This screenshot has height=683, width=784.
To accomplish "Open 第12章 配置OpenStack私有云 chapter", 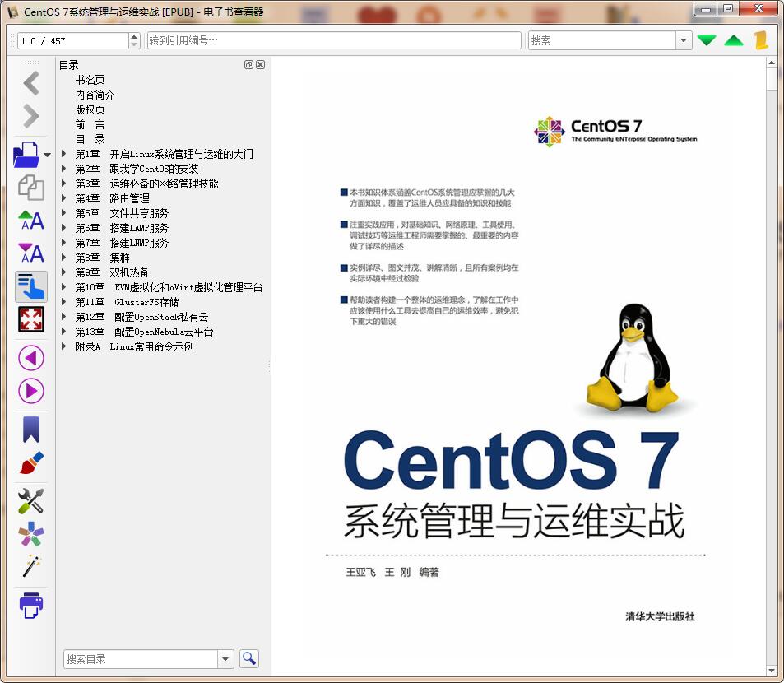I will [x=142, y=317].
